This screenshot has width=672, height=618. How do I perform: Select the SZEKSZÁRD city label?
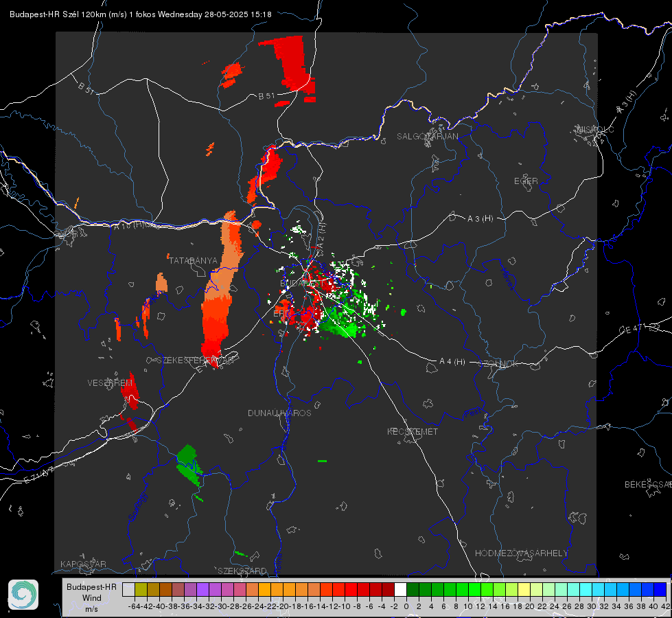(242, 571)
